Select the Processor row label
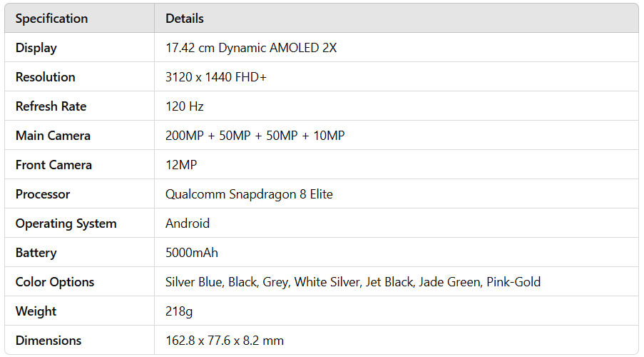 point(43,194)
